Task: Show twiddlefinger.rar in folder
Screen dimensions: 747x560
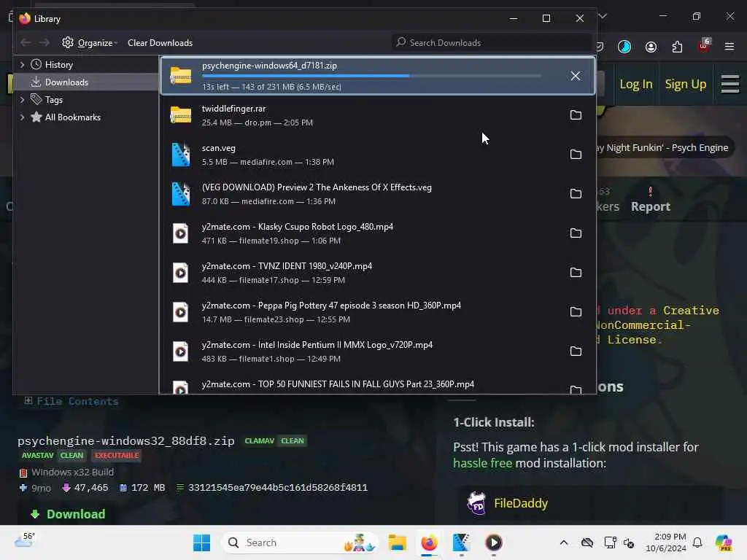Action: (x=576, y=114)
